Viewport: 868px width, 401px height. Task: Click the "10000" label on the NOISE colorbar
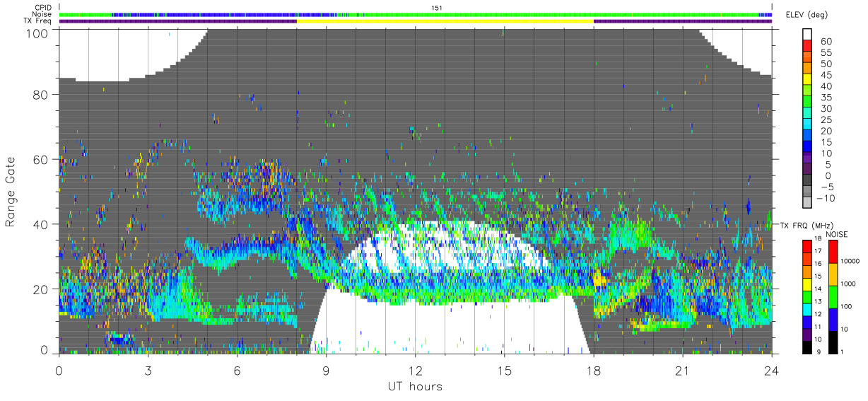click(850, 260)
